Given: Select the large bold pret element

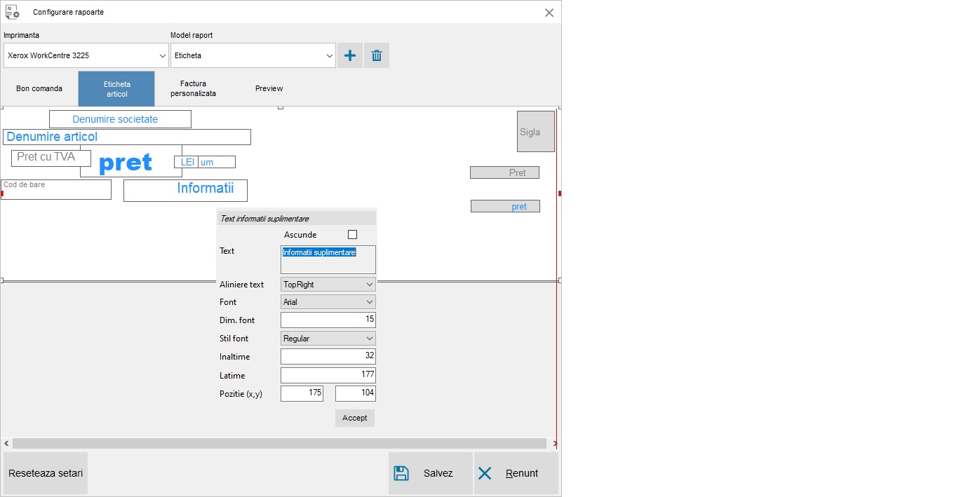Looking at the screenshot, I should (x=131, y=163).
